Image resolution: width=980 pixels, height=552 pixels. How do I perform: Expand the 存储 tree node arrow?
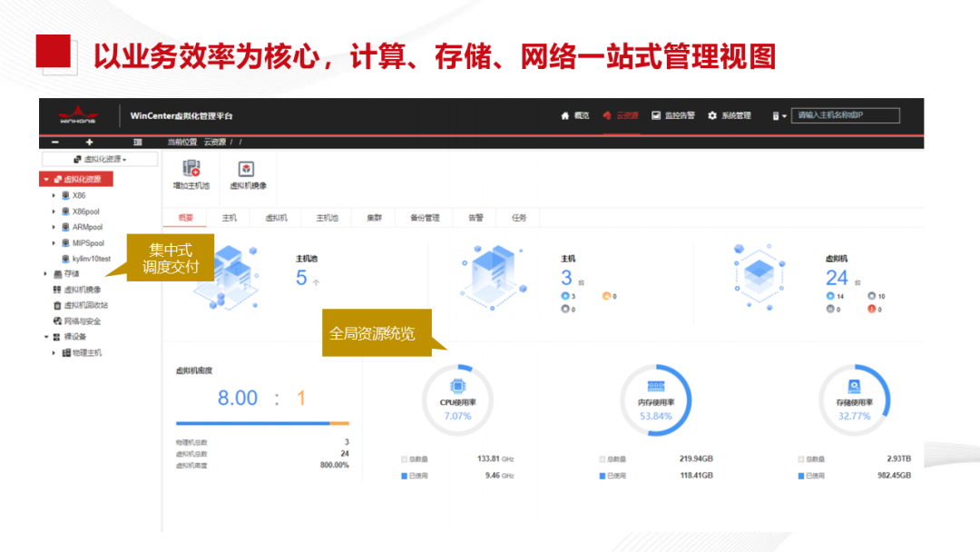pyautogui.click(x=45, y=274)
